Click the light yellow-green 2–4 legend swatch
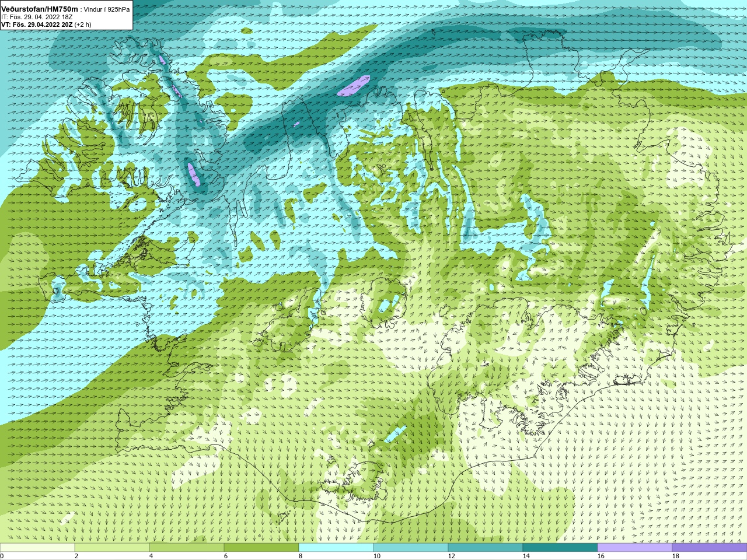 point(112,548)
